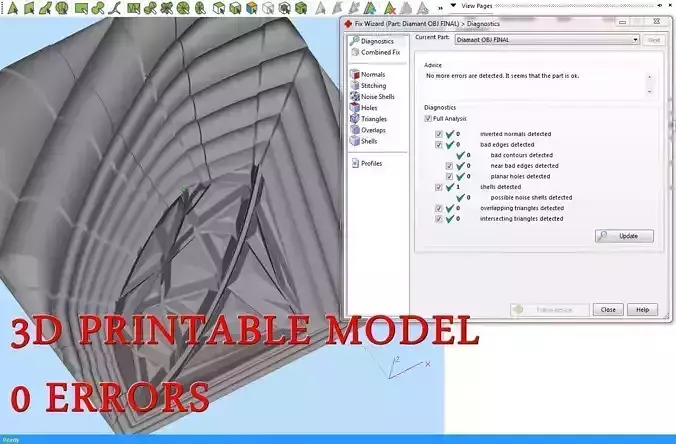
Task: Click the Next button beside Current Part
Action: pyautogui.click(x=654, y=40)
